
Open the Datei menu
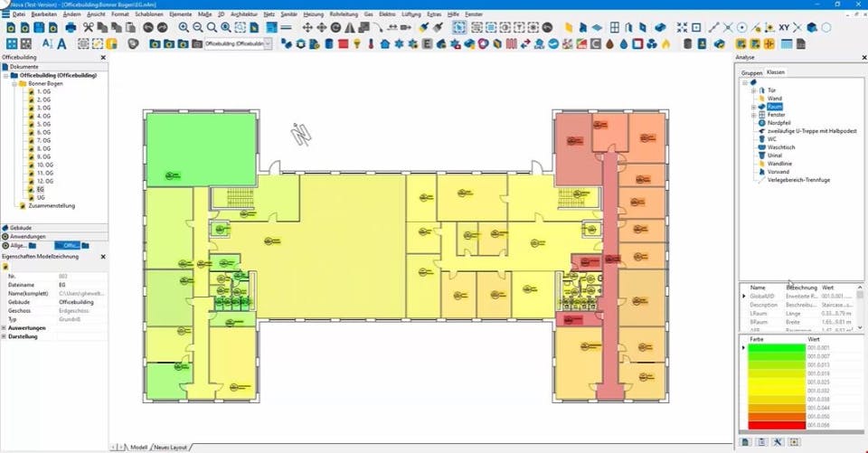pyautogui.click(x=19, y=14)
